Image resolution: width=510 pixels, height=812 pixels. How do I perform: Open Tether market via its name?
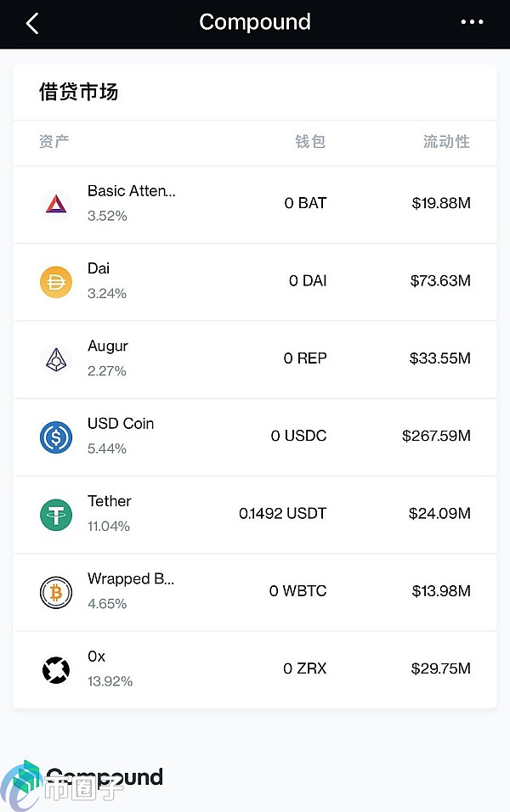[x=110, y=501]
